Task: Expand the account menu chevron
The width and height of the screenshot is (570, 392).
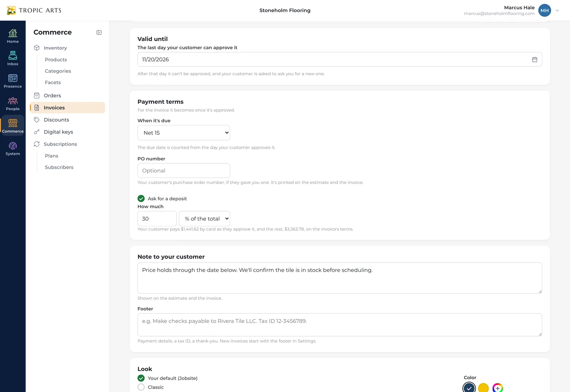Action: click(557, 11)
